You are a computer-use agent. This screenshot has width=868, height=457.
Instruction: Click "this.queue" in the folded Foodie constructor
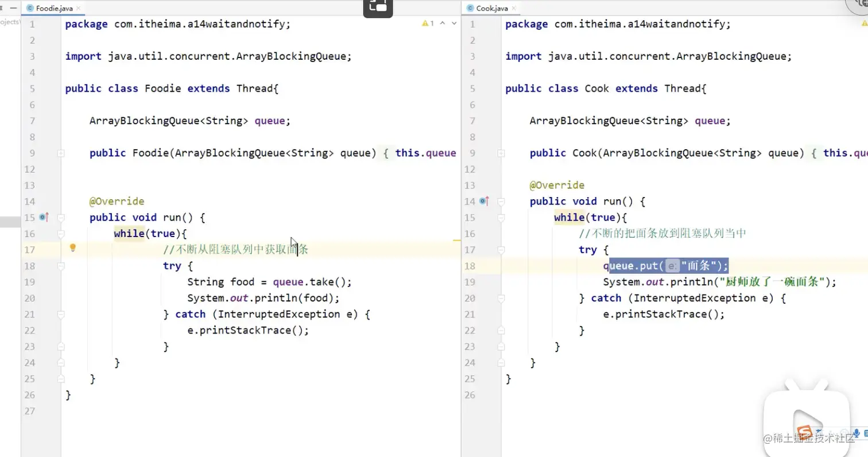(425, 153)
